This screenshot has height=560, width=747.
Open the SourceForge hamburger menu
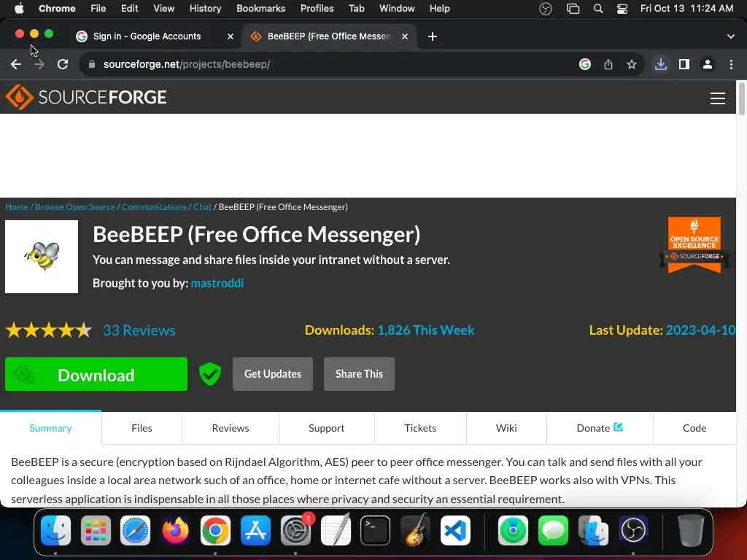(x=718, y=98)
